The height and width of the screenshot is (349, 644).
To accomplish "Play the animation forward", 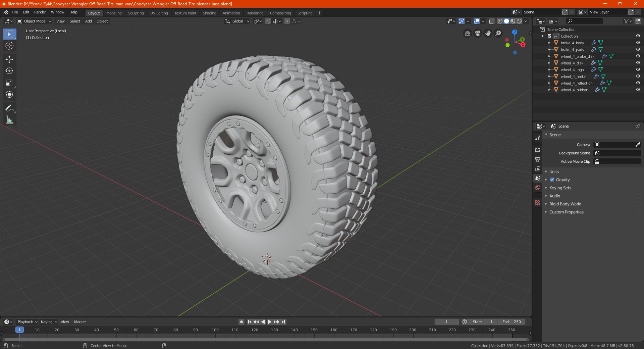I will [270, 322].
